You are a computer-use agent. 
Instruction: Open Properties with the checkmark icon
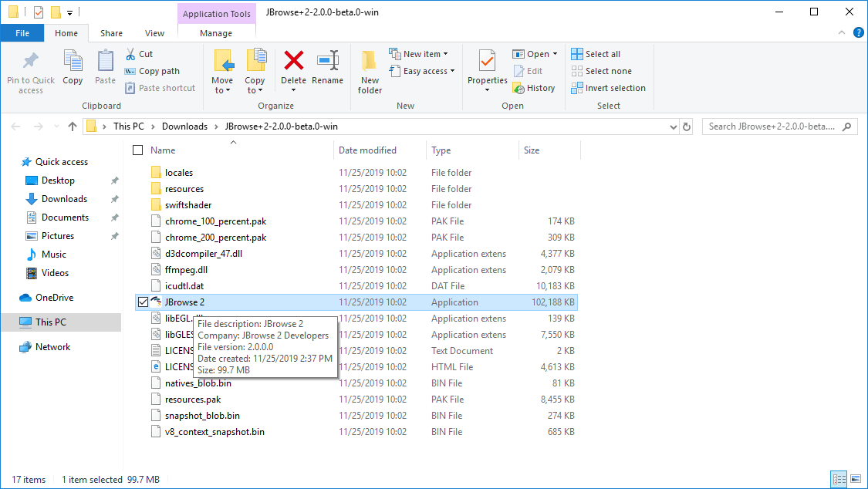pyautogui.click(x=487, y=60)
